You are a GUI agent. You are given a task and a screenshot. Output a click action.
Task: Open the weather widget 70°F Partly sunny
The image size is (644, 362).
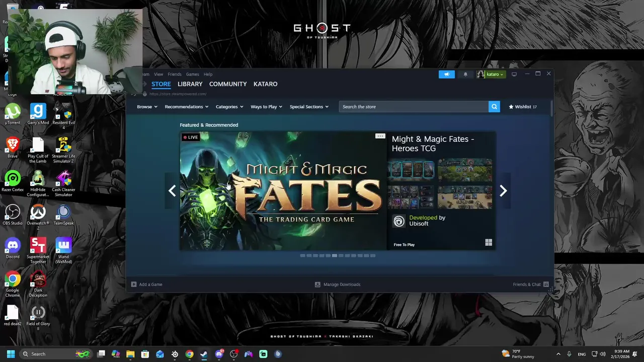[518, 354]
